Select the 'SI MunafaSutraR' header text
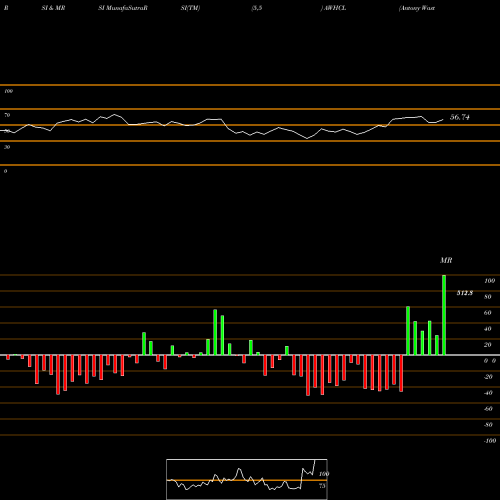 pyautogui.click(x=123, y=8)
